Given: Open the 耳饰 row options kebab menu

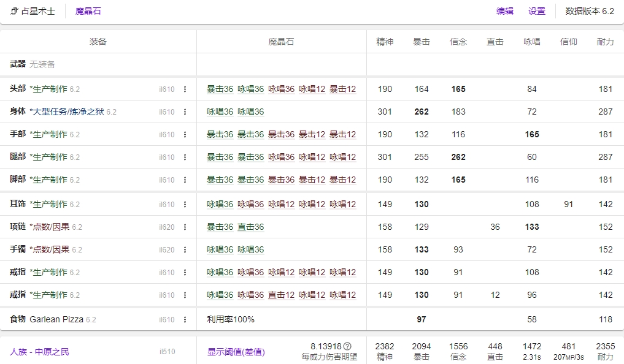Looking at the screenshot, I should [x=185, y=203].
